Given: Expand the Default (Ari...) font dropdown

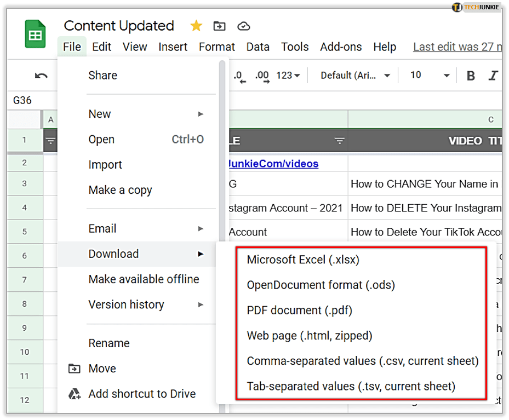Looking at the screenshot, I should pos(355,76).
